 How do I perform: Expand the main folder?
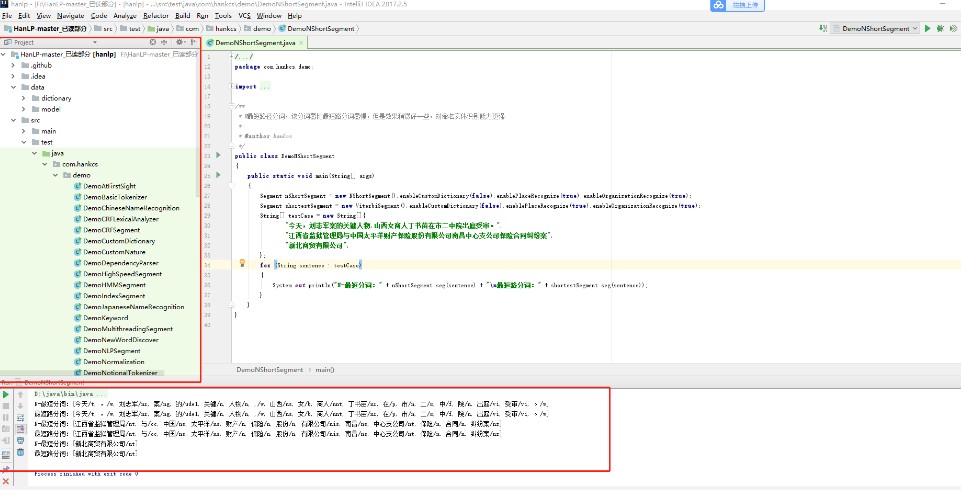click(24, 131)
